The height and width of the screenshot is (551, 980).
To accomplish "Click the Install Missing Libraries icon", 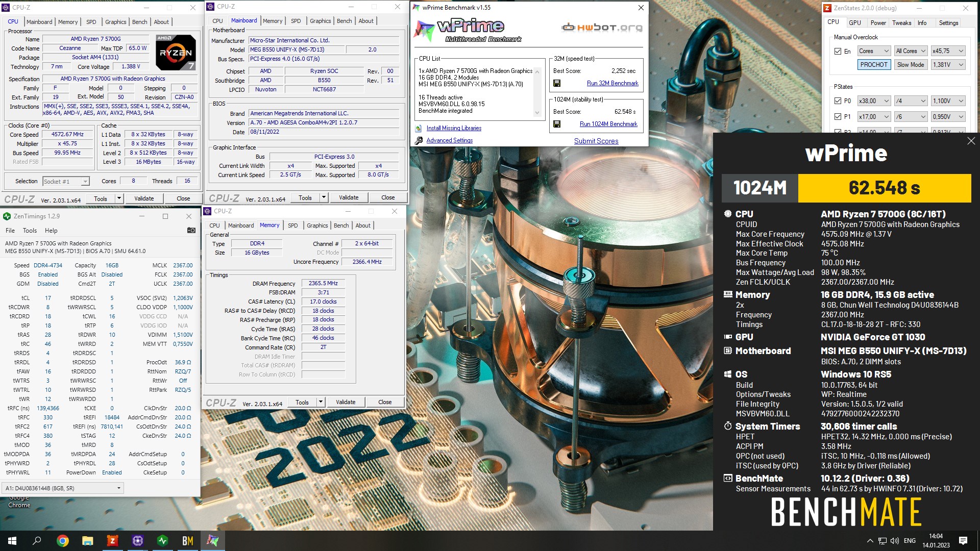I will (419, 129).
